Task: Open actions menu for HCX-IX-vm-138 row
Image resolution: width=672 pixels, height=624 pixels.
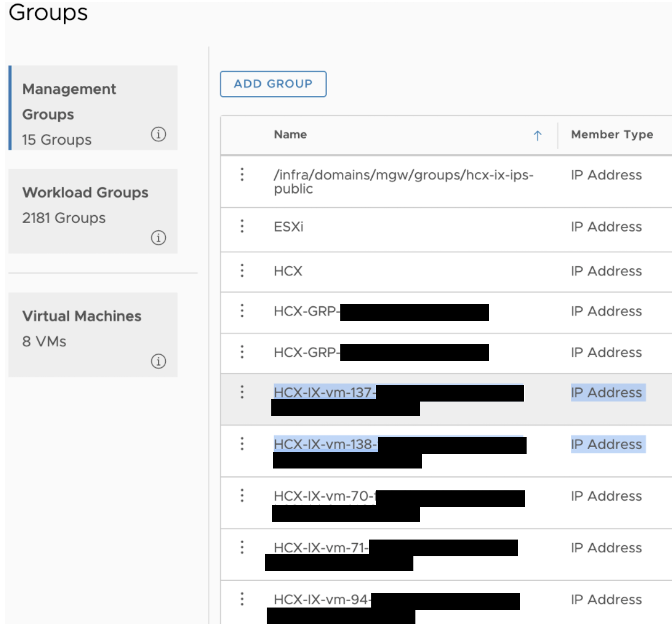Action: [x=242, y=444]
